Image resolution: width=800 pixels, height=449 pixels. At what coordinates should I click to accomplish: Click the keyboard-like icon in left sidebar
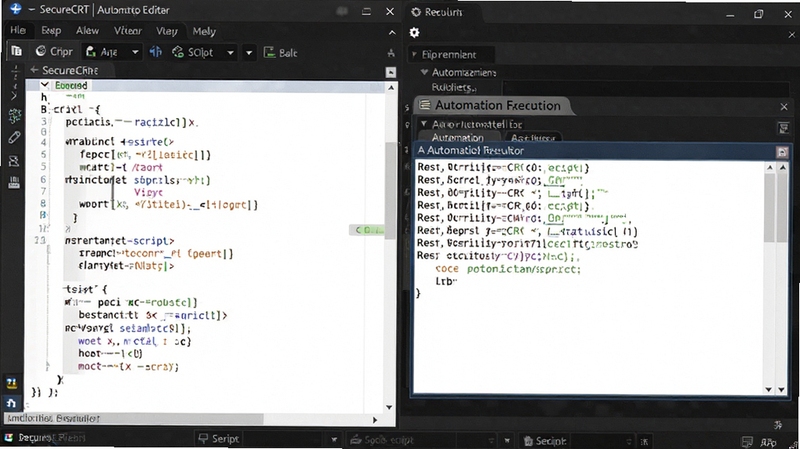(14, 182)
